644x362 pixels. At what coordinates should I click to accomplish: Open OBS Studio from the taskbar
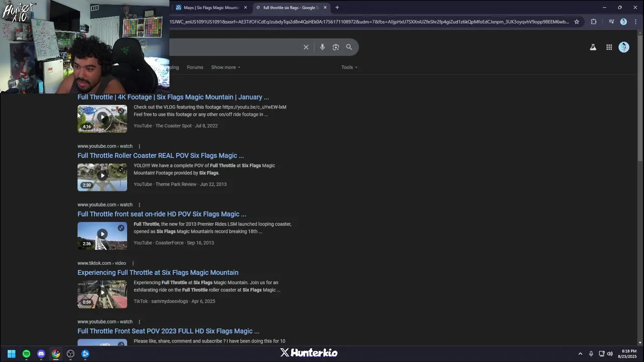click(x=70, y=353)
